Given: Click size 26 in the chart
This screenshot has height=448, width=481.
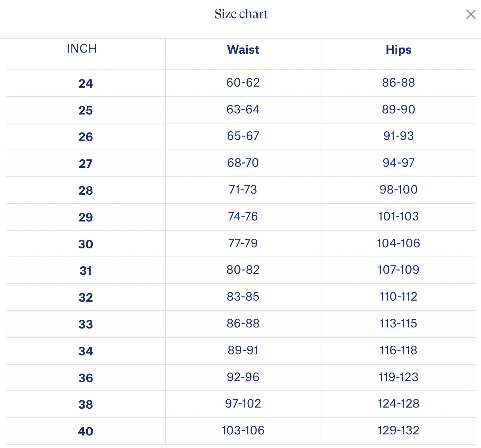Looking at the screenshot, I should [x=86, y=137].
